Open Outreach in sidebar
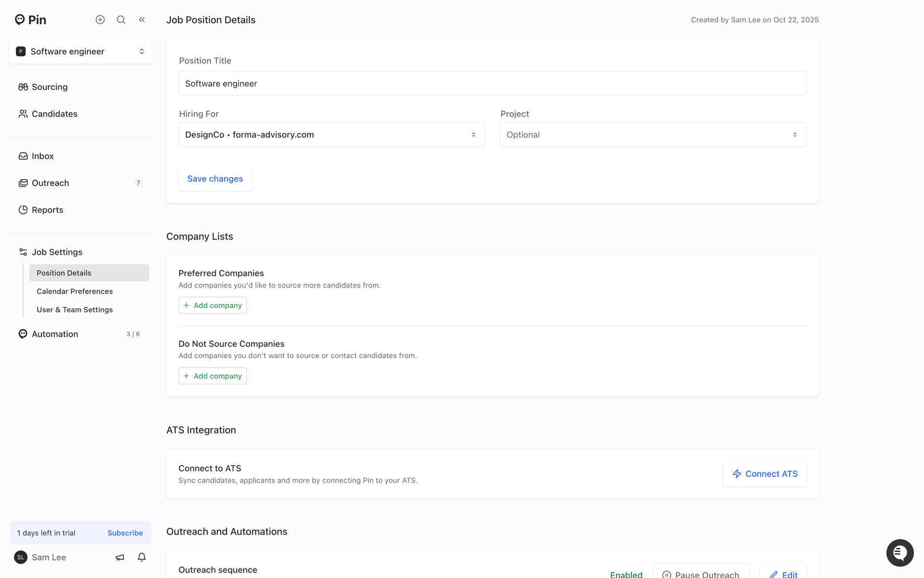The width and height of the screenshot is (924, 578). click(x=80, y=183)
